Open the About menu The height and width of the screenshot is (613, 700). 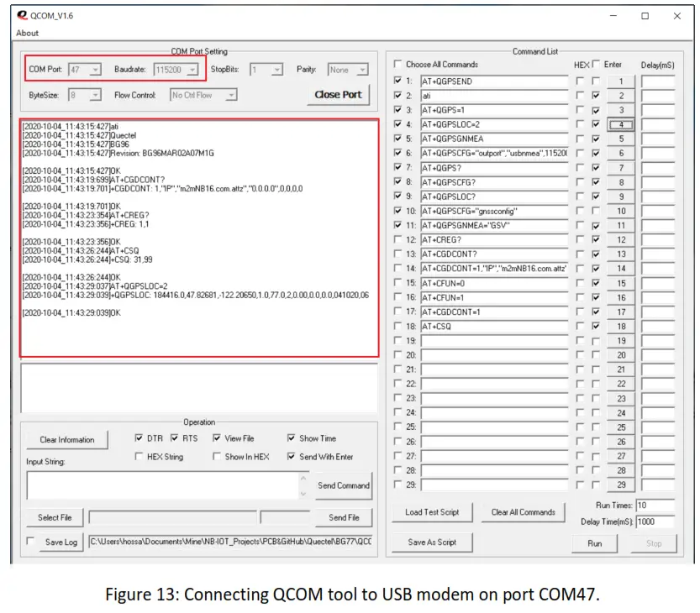tap(27, 33)
